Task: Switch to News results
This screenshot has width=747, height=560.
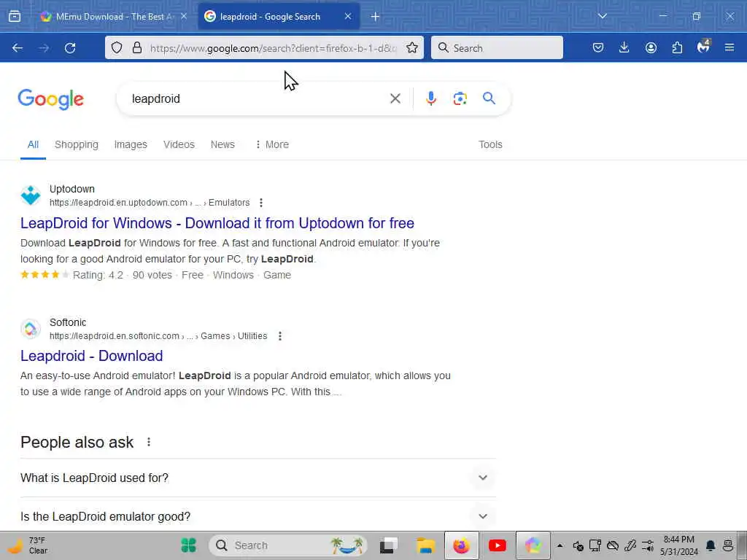Action: pyautogui.click(x=222, y=145)
